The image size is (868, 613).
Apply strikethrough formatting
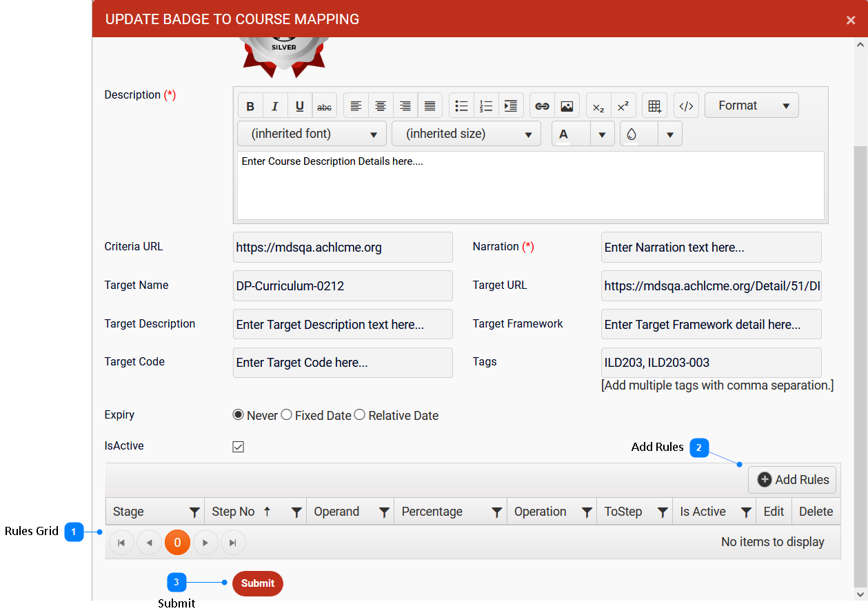(325, 106)
